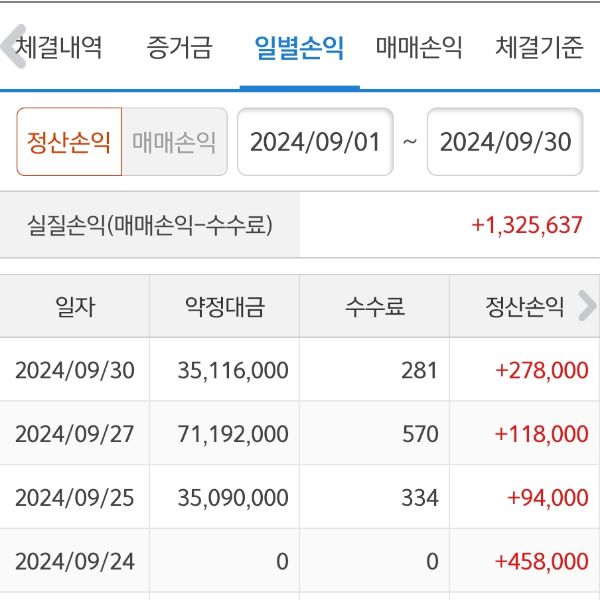Tap the total profit value +1,325,637

(527, 225)
